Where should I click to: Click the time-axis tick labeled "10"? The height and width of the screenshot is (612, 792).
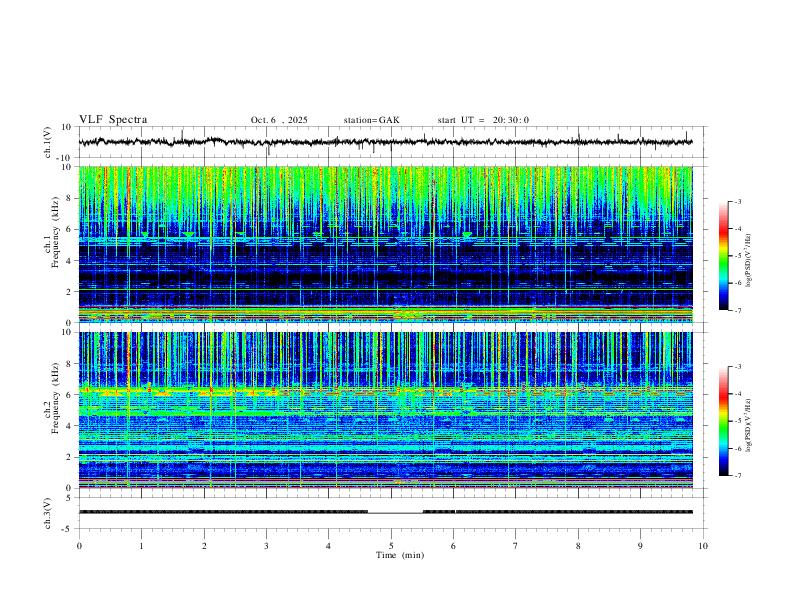[x=703, y=546]
